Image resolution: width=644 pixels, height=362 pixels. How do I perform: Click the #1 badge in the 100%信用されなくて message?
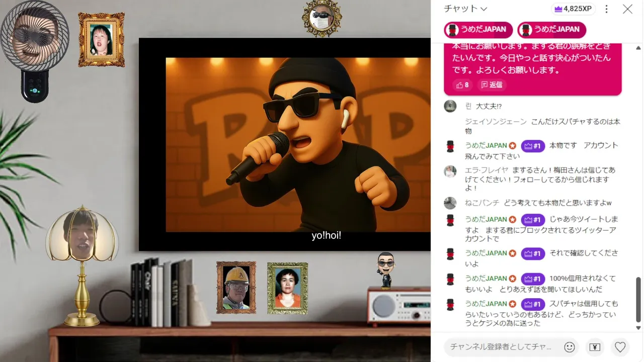[533, 279]
